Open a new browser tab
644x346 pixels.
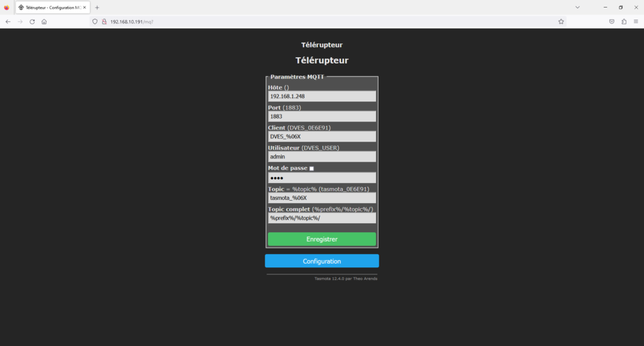[x=97, y=8]
